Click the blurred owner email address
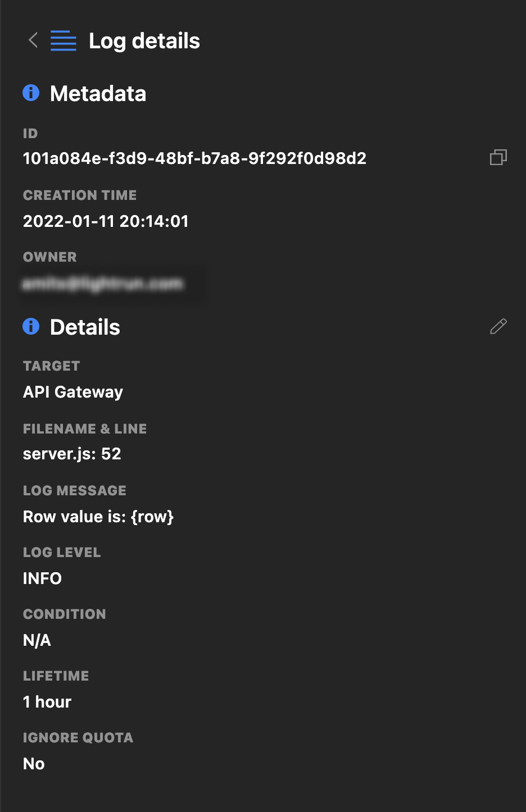Image resolution: width=526 pixels, height=812 pixels. click(103, 284)
